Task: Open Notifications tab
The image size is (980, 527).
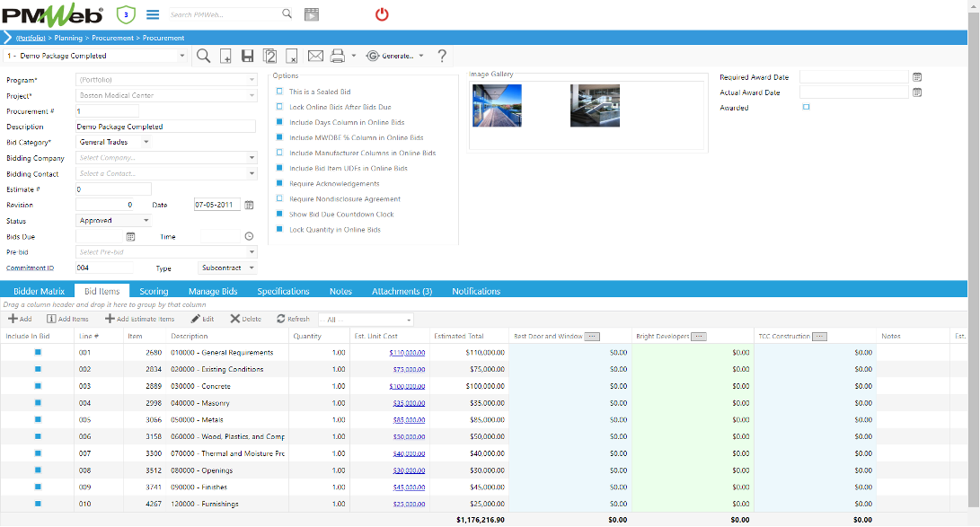Action: coord(476,291)
